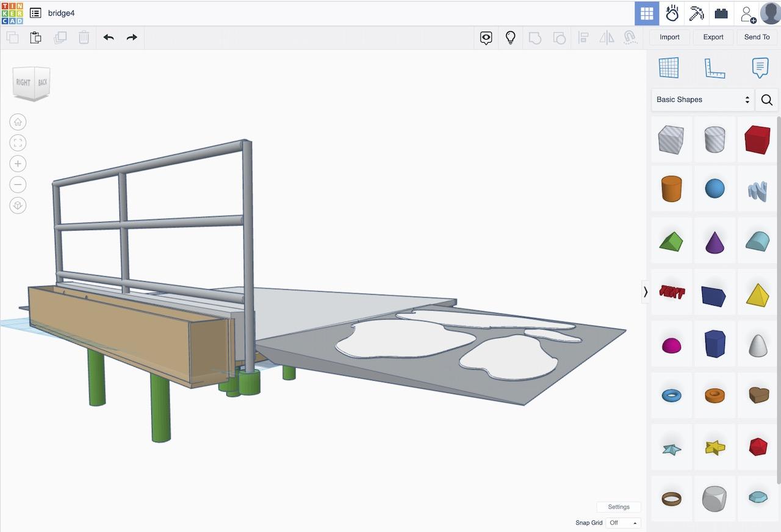Click the Copy icon in the toolbar
The image size is (781, 532).
pyautogui.click(x=12, y=37)
